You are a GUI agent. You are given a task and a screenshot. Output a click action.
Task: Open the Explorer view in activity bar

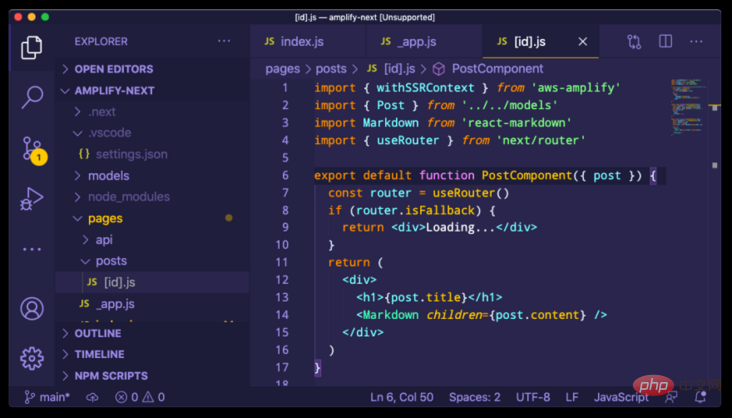click(31, 47)
